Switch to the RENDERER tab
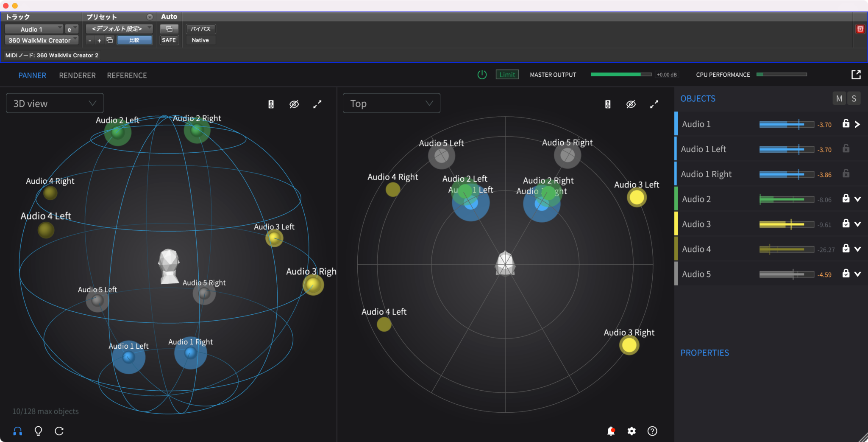The width and height of the screenshot is (868, 442). [77, 75]
